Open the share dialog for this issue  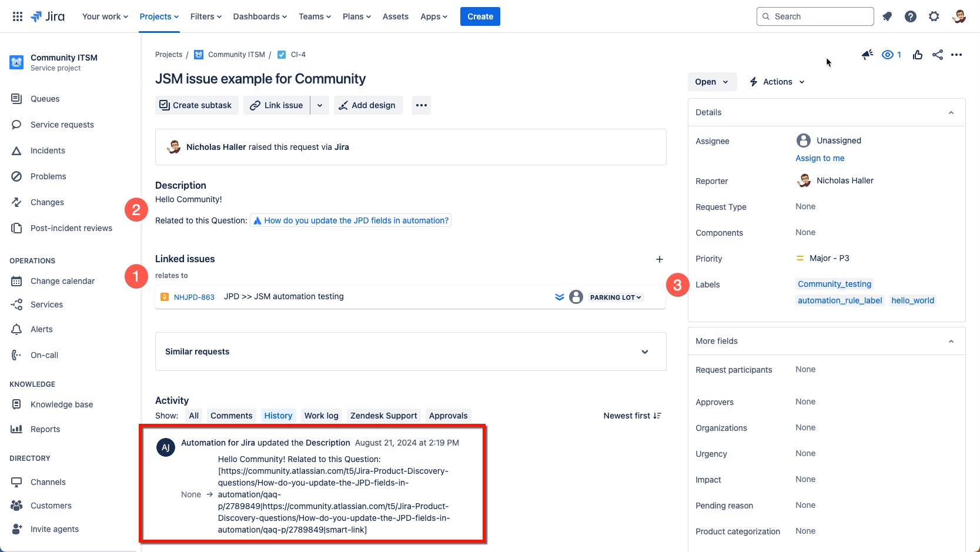(937, 55)
